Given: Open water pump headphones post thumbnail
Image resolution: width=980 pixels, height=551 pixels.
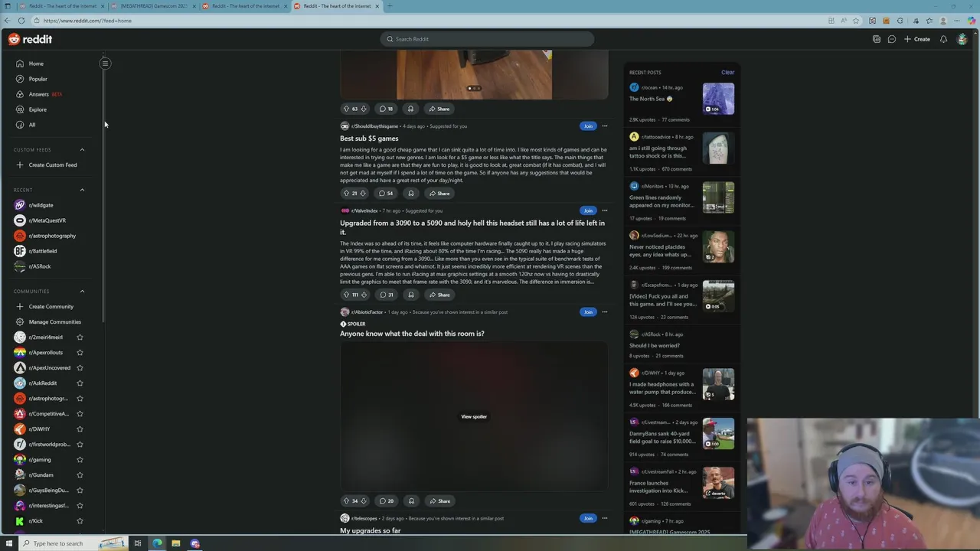Looking at the screenshot, I should [x=718, y=384].
